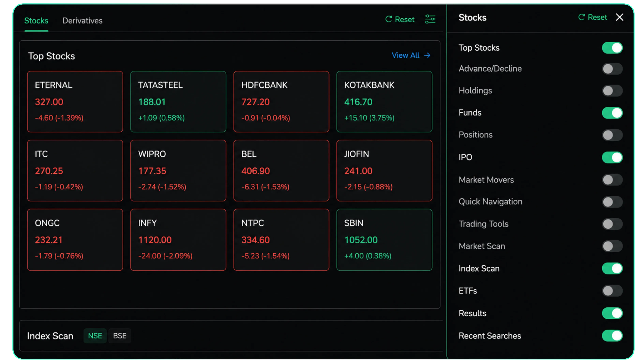Open the customize layout sliders icon
Image resolution: width=644 pixels, height=362 pixels.
pyautogui.click(x=430, y=19)
